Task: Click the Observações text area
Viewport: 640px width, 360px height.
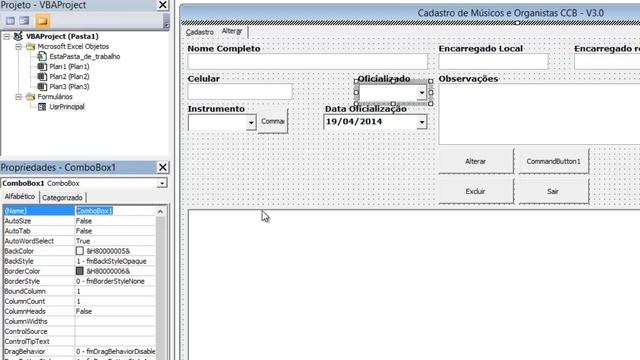Action: (x=540, y=114)
